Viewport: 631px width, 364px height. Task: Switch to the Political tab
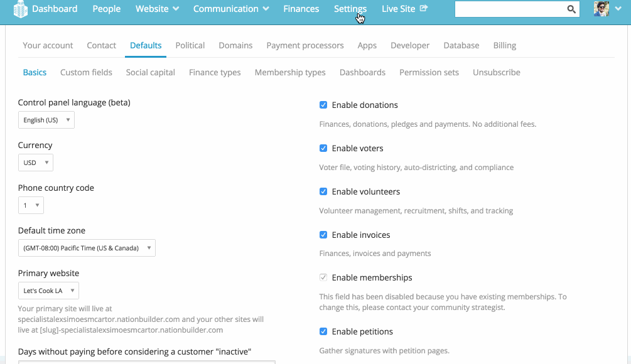coord(190,45)
